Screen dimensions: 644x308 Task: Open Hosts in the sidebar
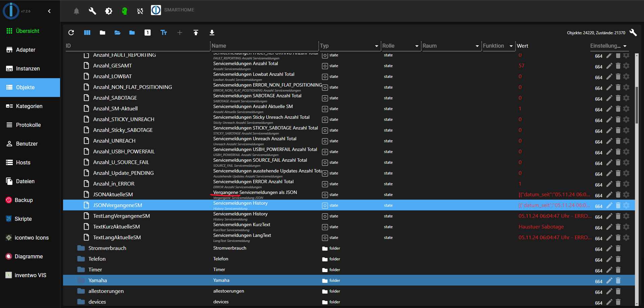tap(30, 162)
